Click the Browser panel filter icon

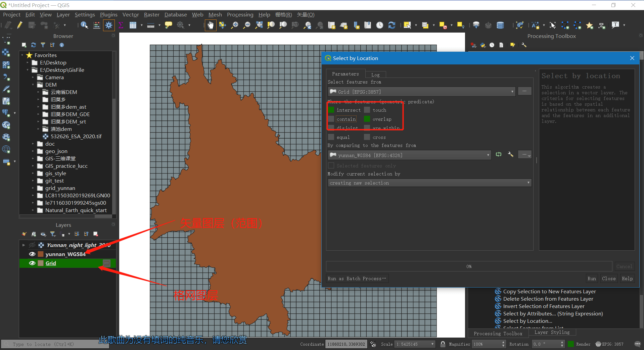[x=43, y=45]
